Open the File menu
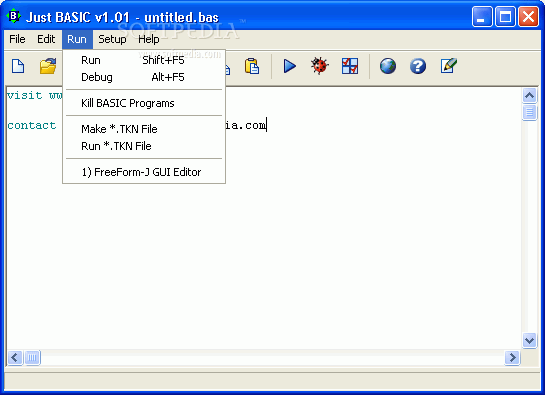 (17, 39)
